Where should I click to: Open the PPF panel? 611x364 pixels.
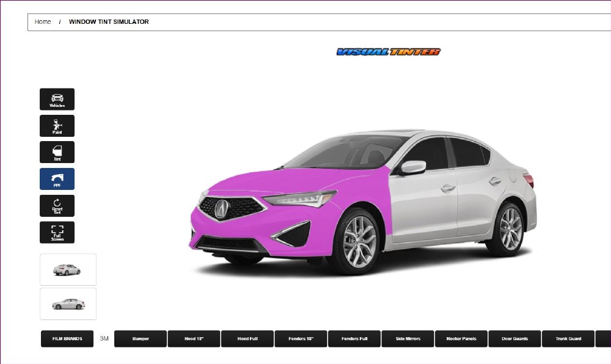[x=57, y=178]
